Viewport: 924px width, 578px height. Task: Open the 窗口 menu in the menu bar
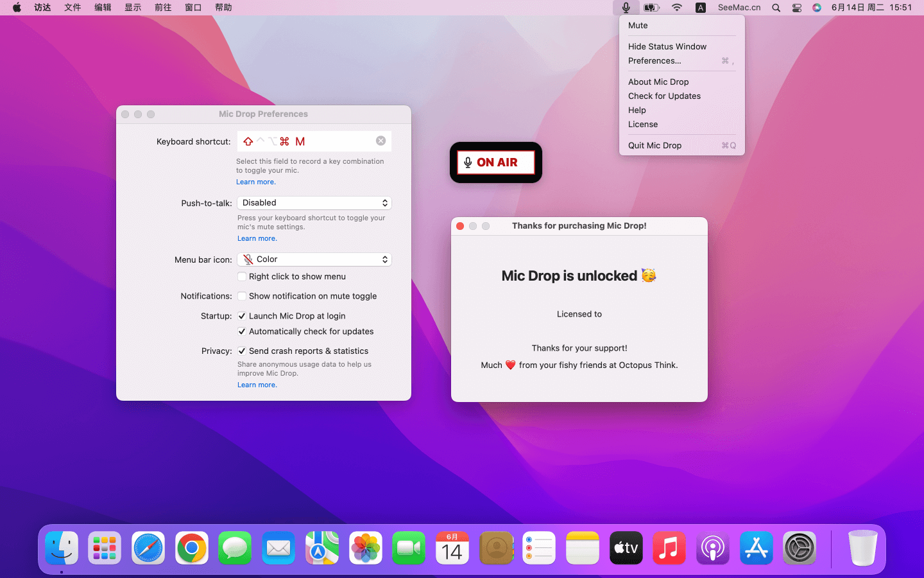[193, 8]
